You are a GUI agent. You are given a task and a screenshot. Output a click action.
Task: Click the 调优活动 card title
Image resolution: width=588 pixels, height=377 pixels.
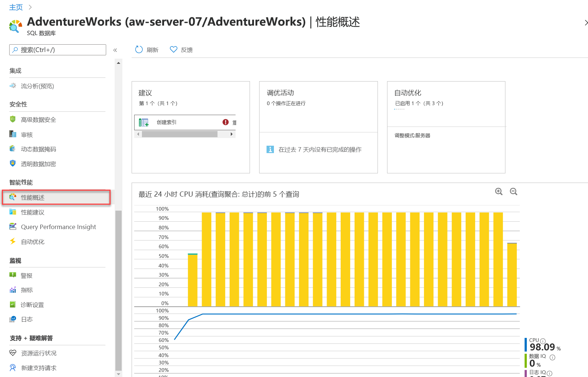coord(280,93)
